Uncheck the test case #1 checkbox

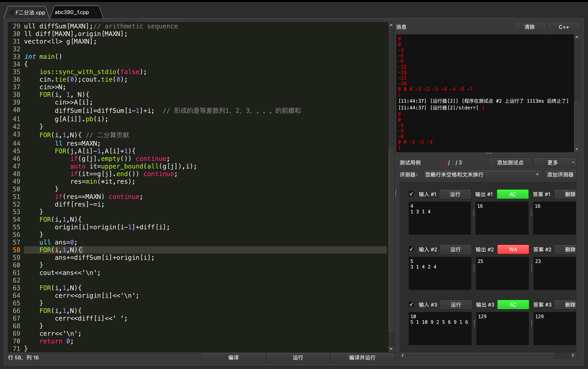click(411, 194)
